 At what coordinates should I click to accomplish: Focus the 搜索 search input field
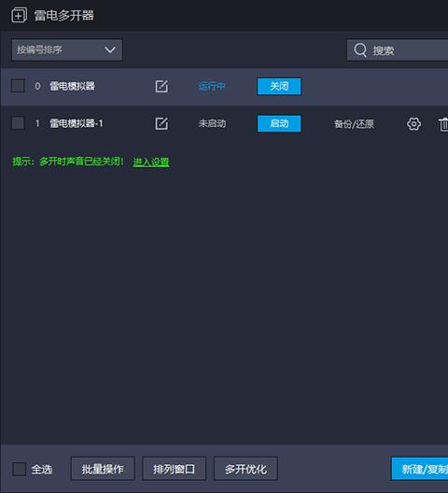[398, 49]
